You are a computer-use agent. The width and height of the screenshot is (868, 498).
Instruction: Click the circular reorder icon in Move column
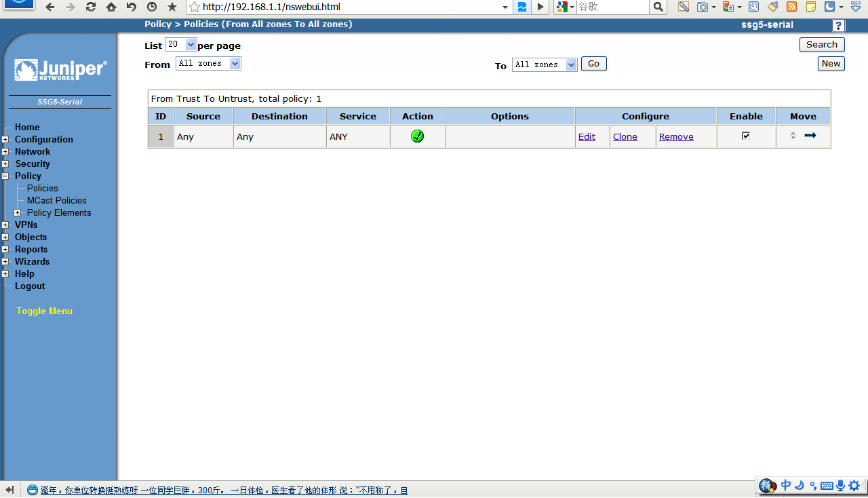793,136
